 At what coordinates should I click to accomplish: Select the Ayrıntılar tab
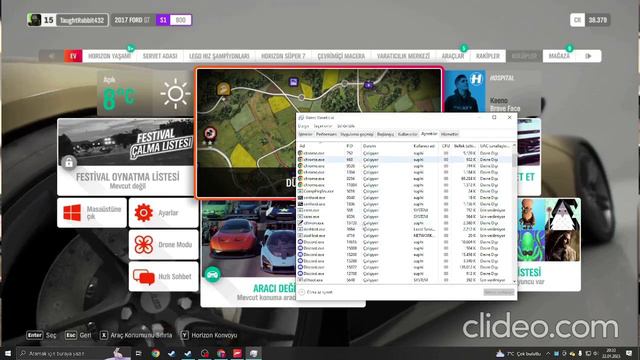point(429,133)
